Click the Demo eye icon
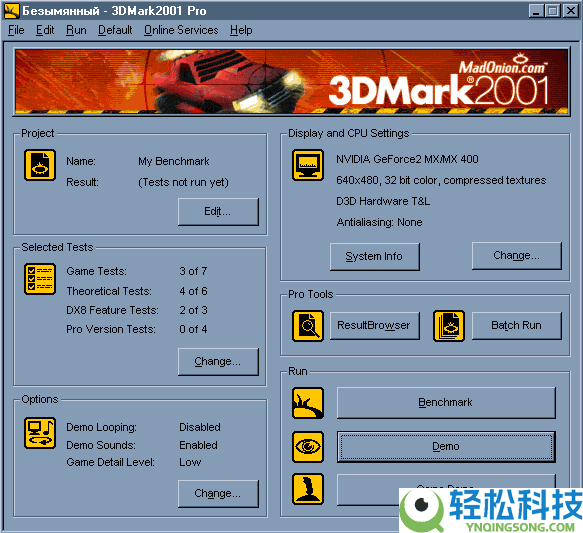Screen dimensions: 583x533 click(307, 447)
